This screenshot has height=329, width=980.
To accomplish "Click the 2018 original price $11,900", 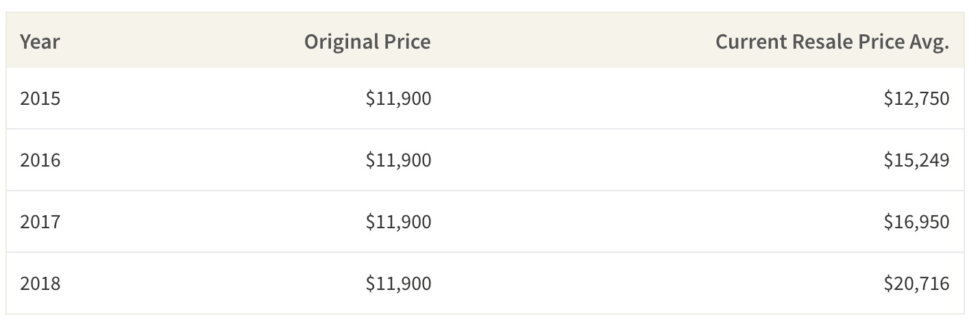I will tap(399, 283).
